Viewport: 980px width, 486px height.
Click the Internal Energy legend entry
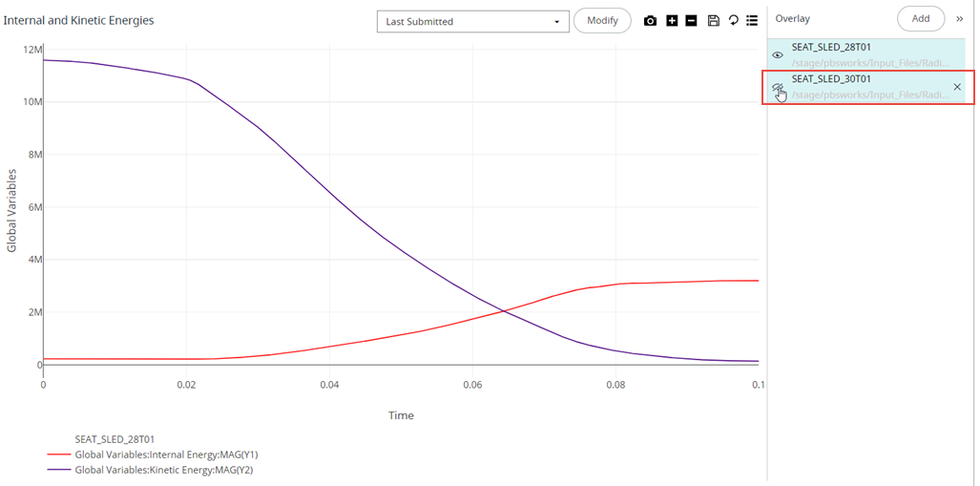[164, 454]
